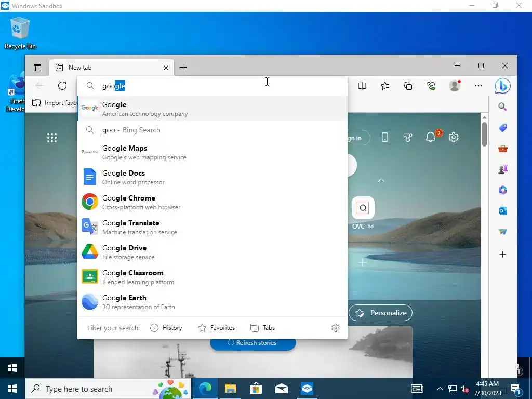Screen dimensions: 532x399
Task: Open the sidebar Games chess icon
Action: pyautogui.click(x=502, y=169)
